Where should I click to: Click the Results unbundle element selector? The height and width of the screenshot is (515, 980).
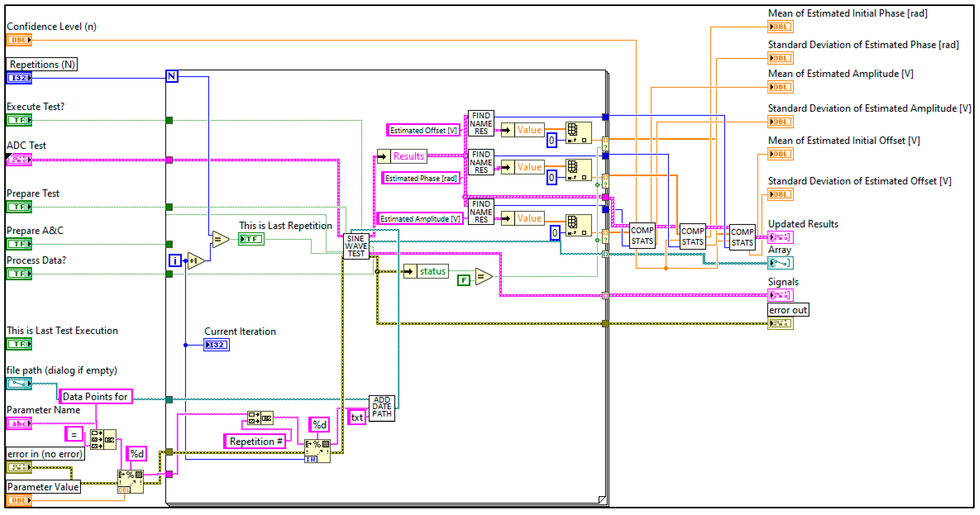(408, 156)
